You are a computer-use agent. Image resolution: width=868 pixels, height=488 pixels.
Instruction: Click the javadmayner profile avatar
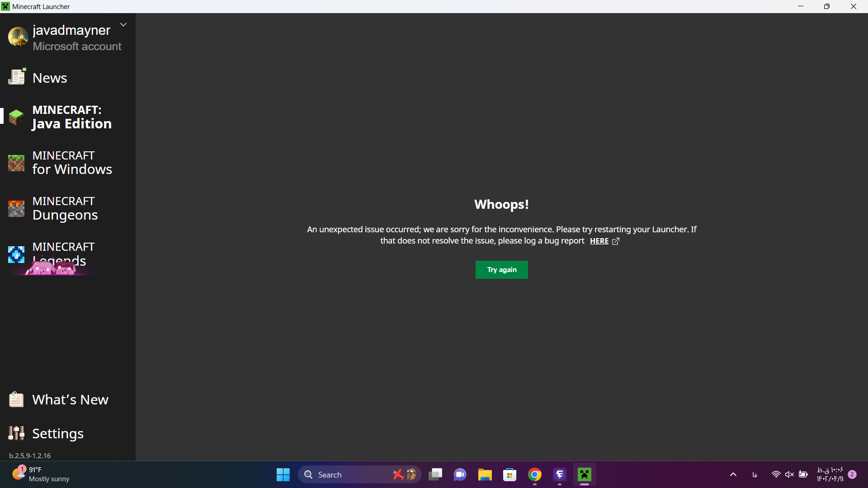pos(18,37)
